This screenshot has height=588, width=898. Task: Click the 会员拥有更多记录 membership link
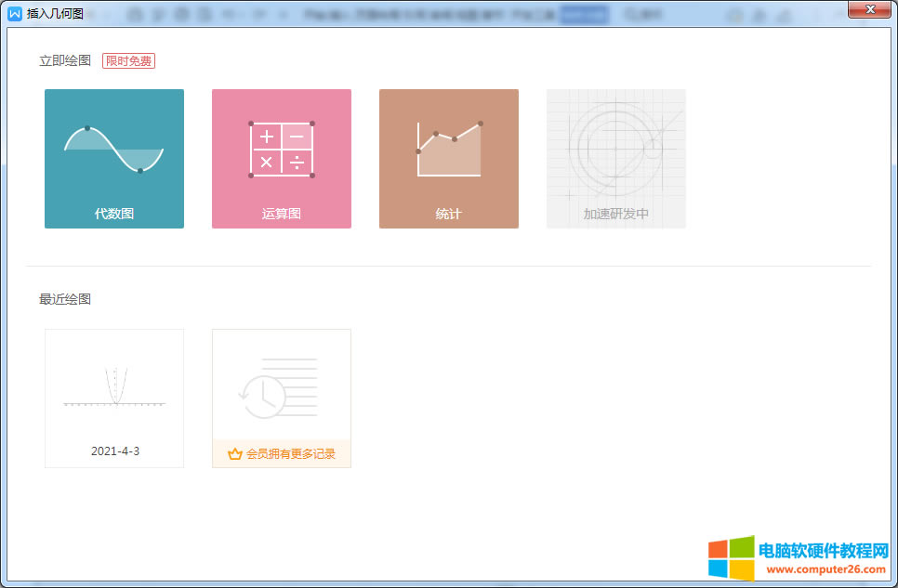coord(290,454)
